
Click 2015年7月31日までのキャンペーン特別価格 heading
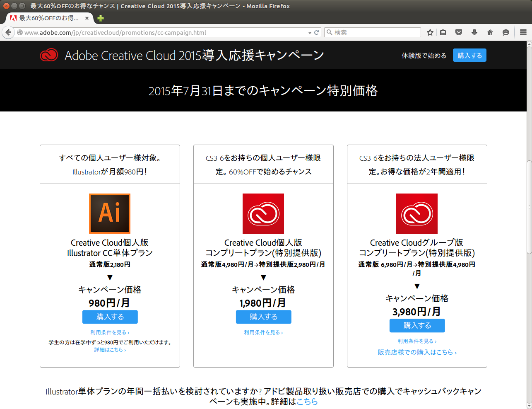click(x=263, y=91)
